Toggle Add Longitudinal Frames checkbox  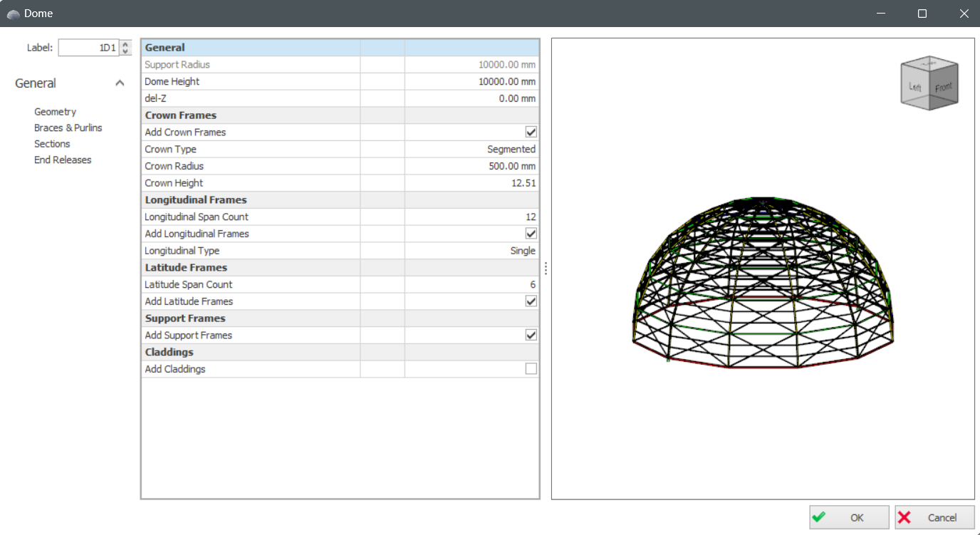point(531,234)
